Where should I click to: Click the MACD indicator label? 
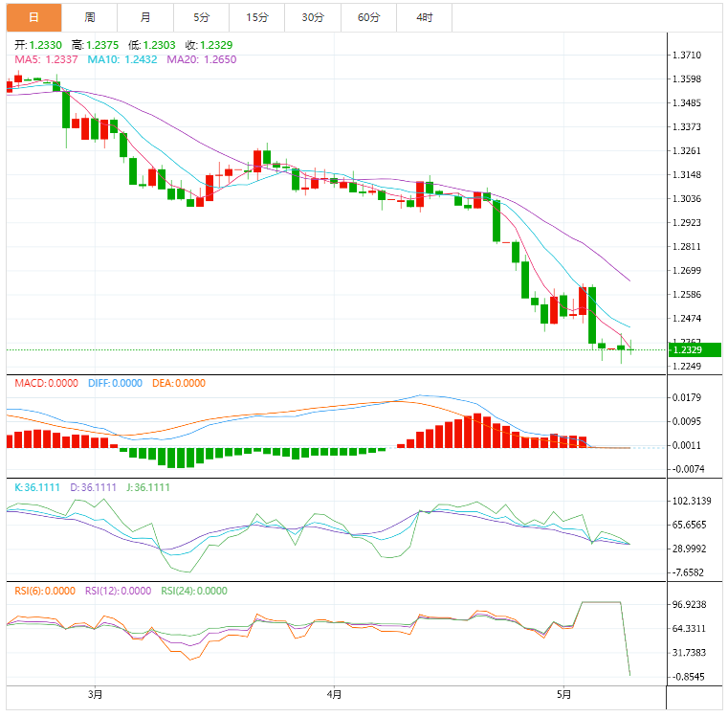click(x=47, y=383)
